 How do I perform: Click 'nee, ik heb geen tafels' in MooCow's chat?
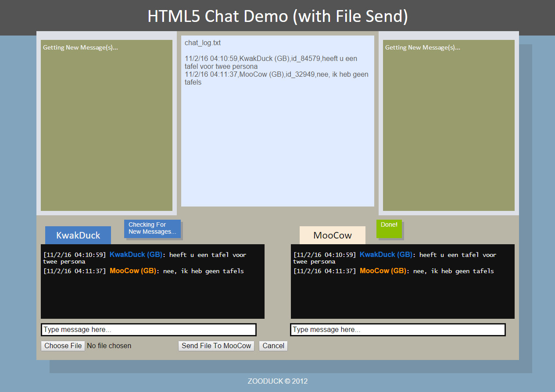pos(454,271)
